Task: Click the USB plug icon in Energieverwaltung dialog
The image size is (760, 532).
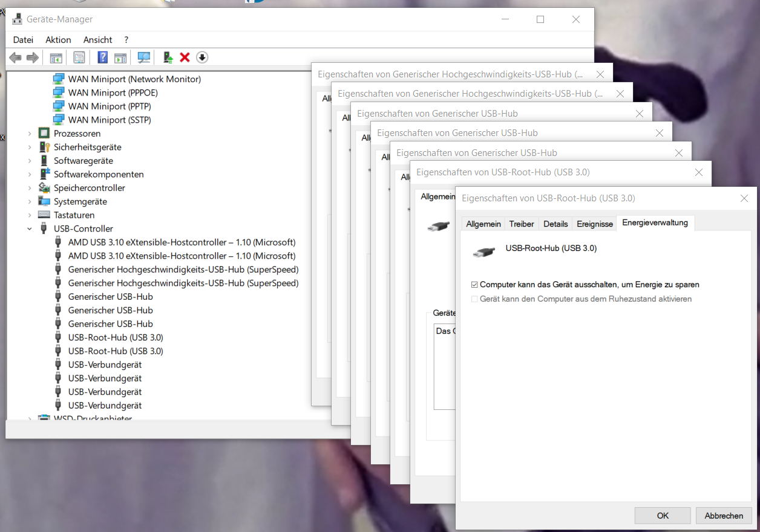Action: tap(483, 251)
